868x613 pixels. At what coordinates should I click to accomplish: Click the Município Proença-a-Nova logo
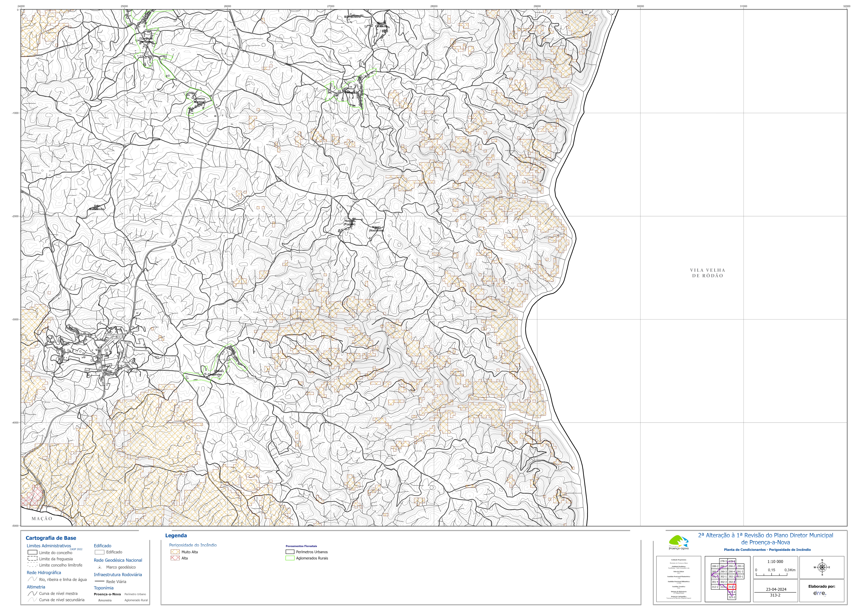point(679,542)
